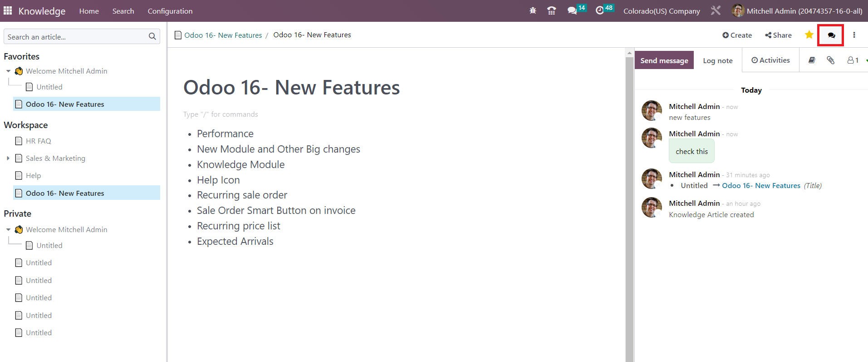
Task: Open the three-dot article options menu
Action: [854, 35]
